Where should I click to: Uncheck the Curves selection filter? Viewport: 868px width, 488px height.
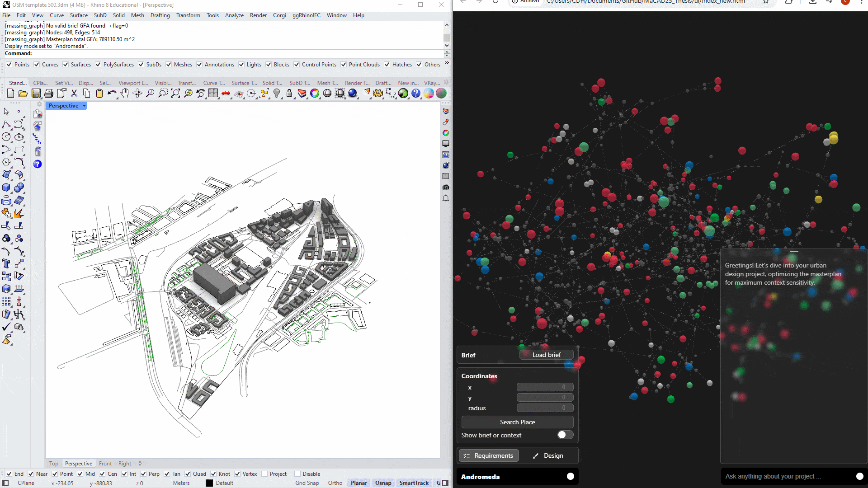[37, 65]
